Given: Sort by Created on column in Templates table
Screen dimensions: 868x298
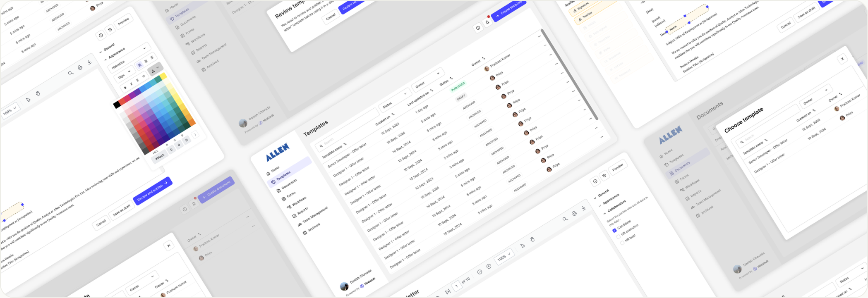Looking at the screenshot, I should click(385, 119).
